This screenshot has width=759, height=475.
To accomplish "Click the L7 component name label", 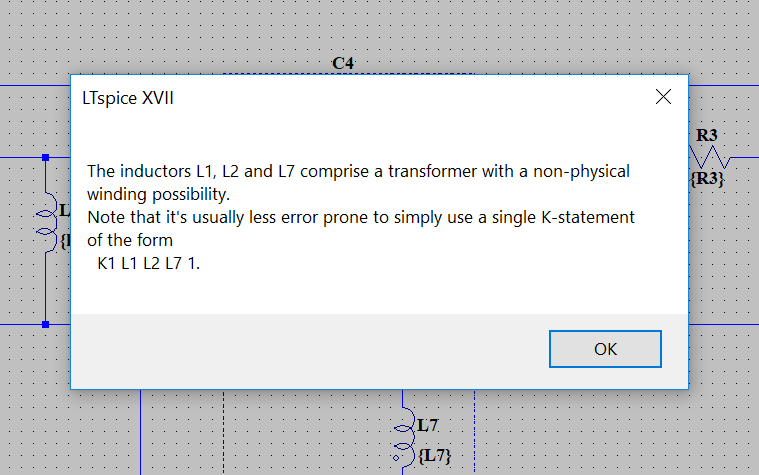I will coord(428,426).
